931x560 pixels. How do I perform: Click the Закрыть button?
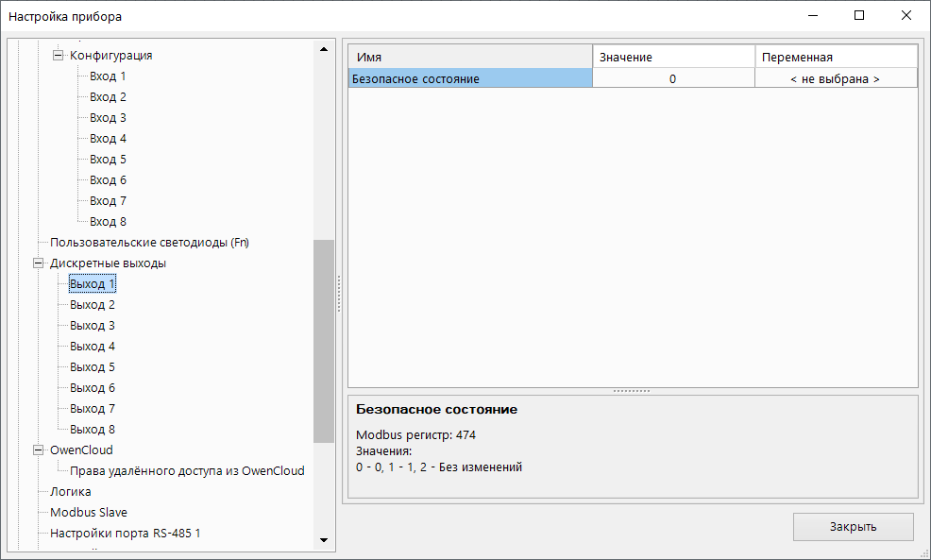click(x=853, y=527)
